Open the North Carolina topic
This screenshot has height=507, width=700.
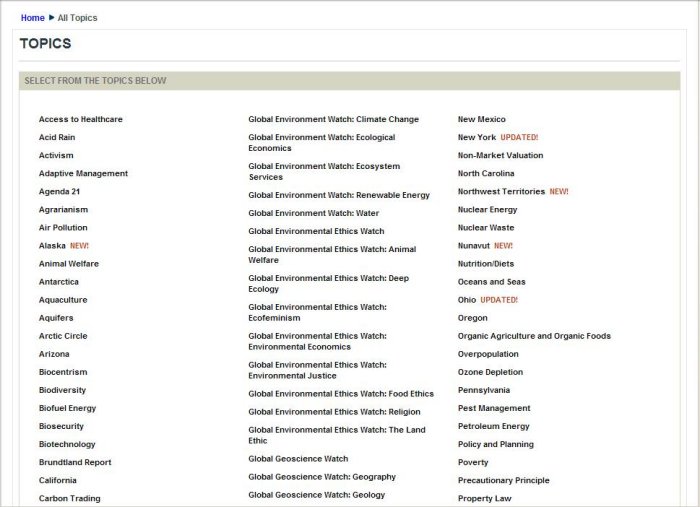pyautogui.click(x=486, y=174)
